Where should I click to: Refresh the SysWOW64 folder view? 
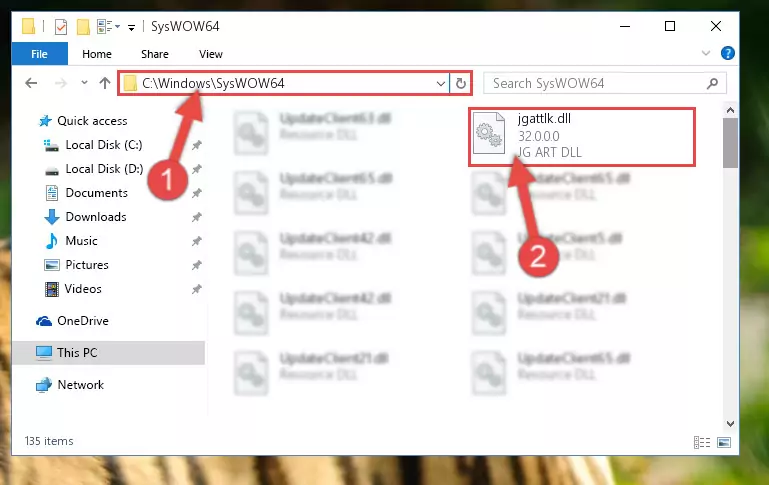(x=461, y=83)
